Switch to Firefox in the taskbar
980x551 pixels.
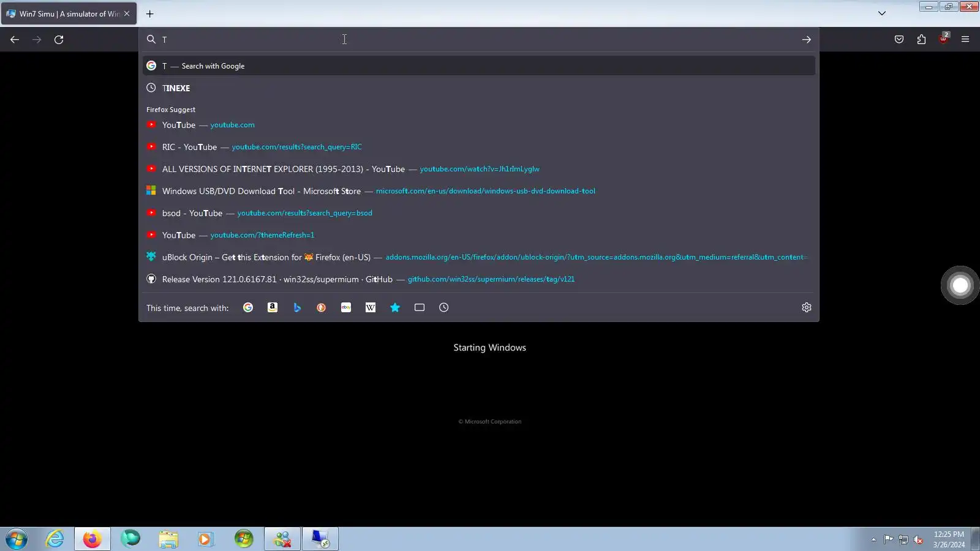click(92, 539)
